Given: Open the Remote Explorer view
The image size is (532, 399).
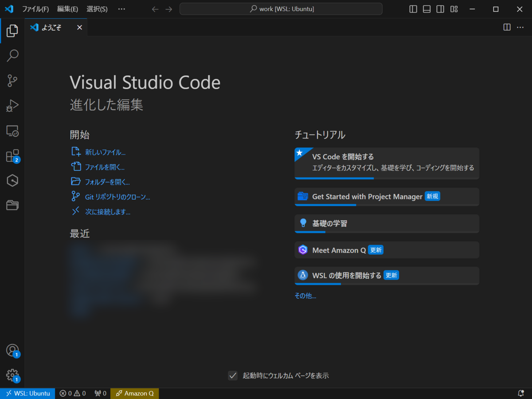Looking at the screenshot, I should click(x=12, y=131).
